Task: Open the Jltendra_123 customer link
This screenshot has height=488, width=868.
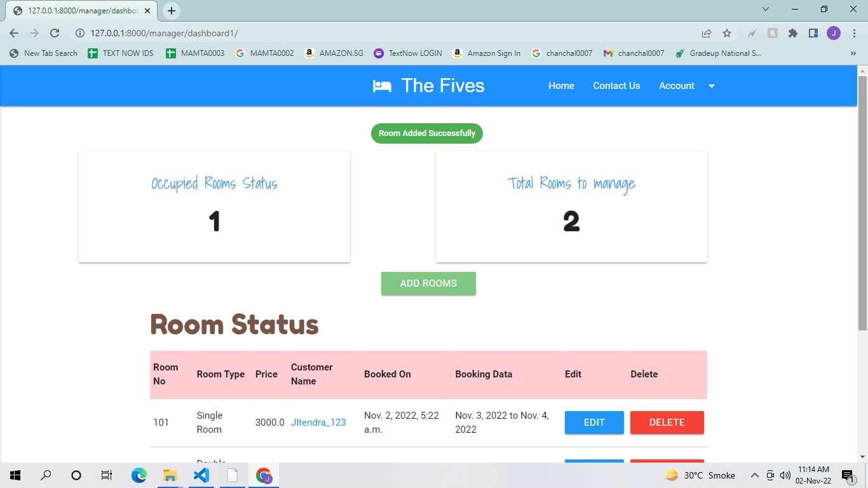Action: (x=318, y=422)
